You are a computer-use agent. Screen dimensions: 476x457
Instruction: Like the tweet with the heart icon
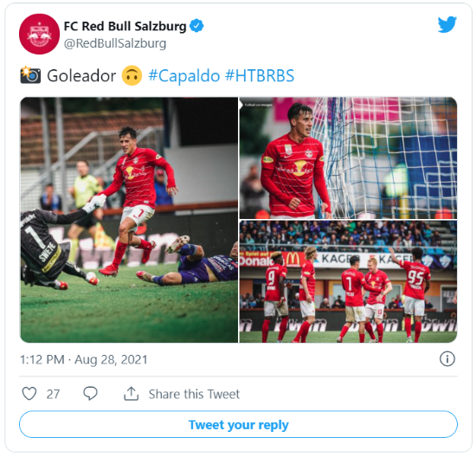(29, 394)
